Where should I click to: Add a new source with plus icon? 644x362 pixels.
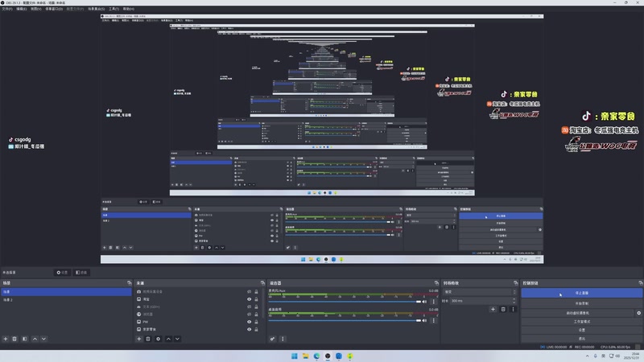tap(138, 339)
